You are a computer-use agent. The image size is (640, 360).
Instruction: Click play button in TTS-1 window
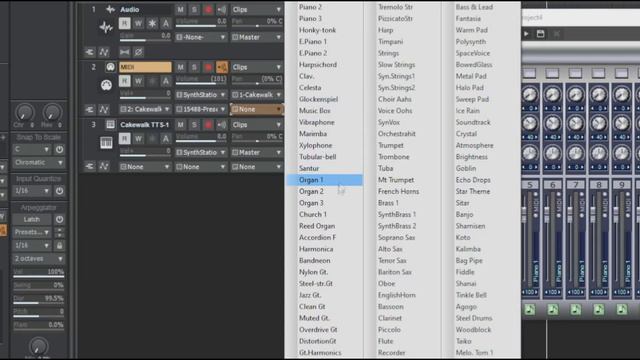[x=526, y=34]
